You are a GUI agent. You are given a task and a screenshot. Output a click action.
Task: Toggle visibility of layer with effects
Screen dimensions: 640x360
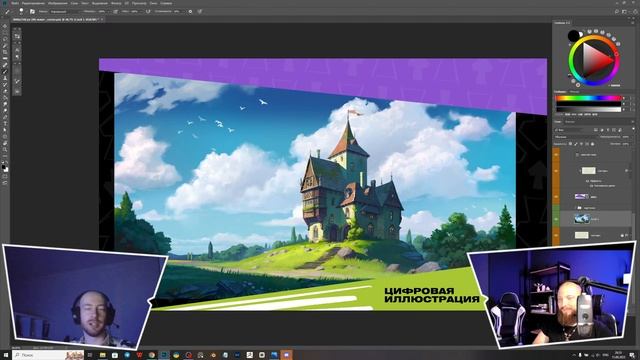coord(556,171)
